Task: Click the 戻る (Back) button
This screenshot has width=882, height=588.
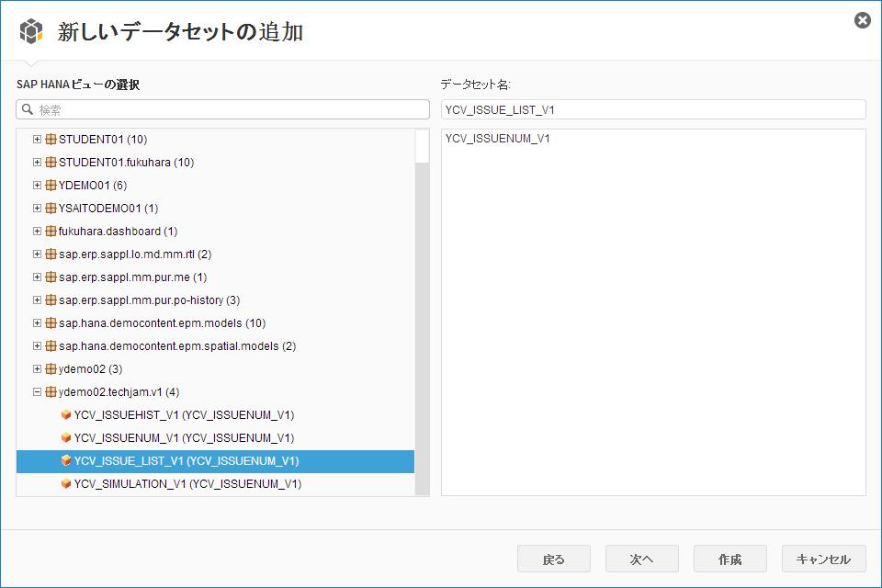Action: point(553,559)
